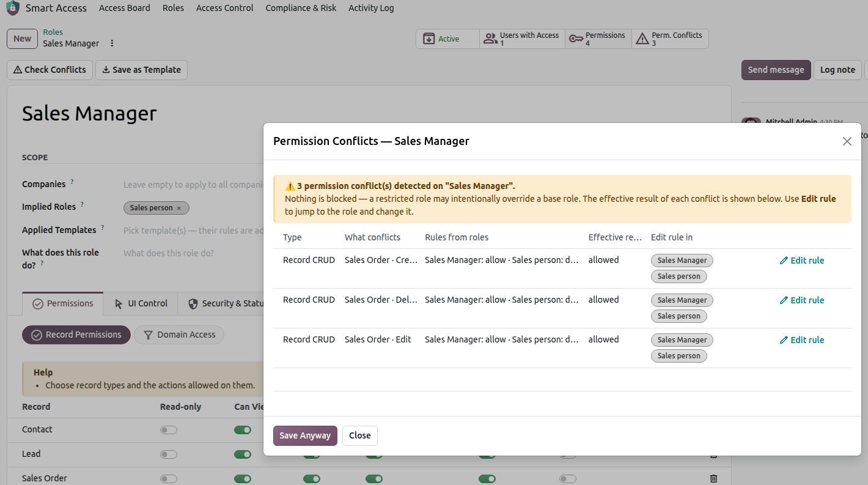
Task: Toggle Read-only switch for Lead
Action: coord(169,454)
